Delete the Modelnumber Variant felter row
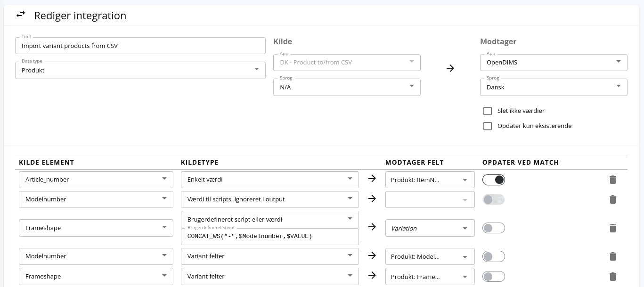 point(612,256)
